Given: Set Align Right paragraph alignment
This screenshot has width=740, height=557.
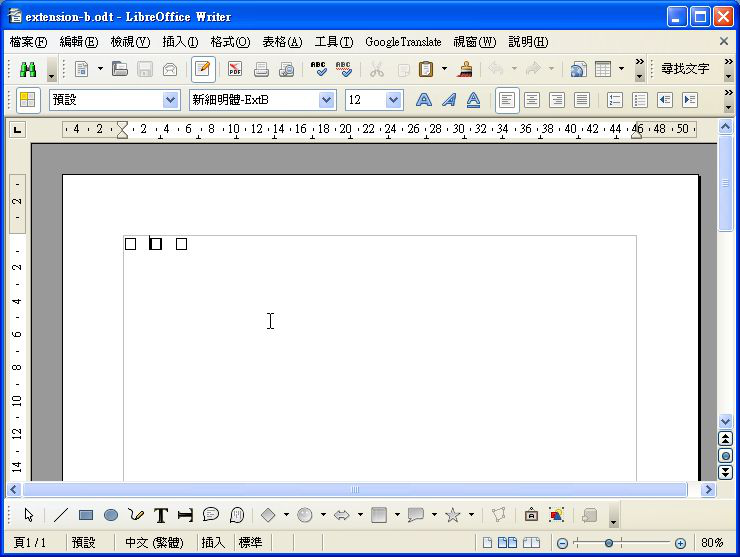Looking at the screenshot, I should tap(557, 100).
